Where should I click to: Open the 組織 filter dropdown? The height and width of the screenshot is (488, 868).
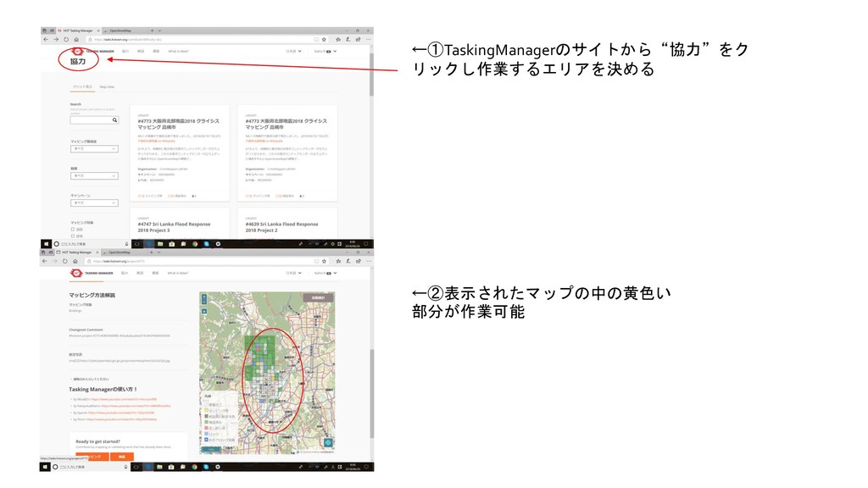click(x=94, y=176)
